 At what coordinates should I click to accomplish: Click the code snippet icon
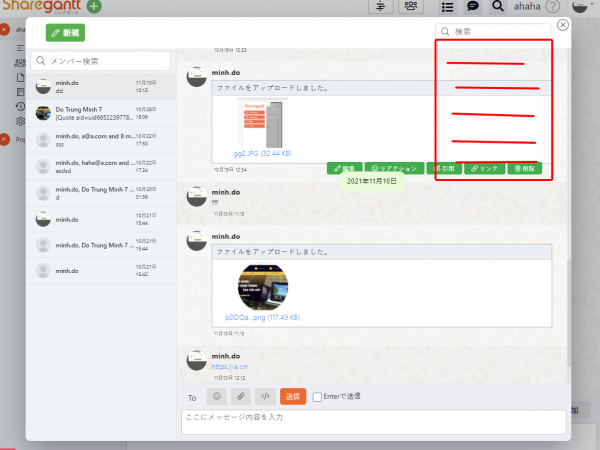tap(265, 395)
